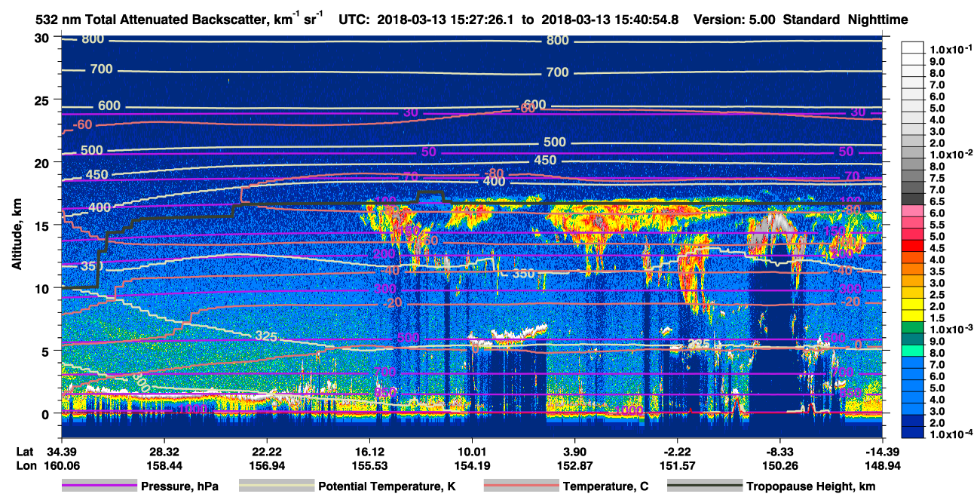
Task: Click longitude value '155.53'
Action: point(369,465)
